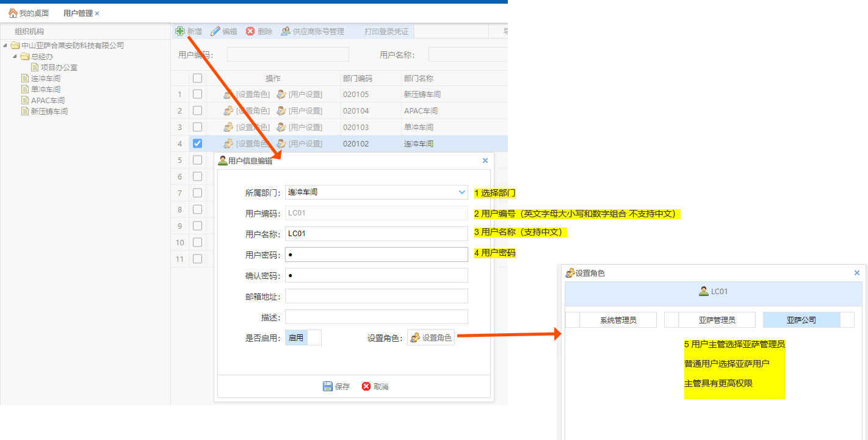Click the 编辑 pencil edit icon
The image size is (868, 440).
point(215,31)
